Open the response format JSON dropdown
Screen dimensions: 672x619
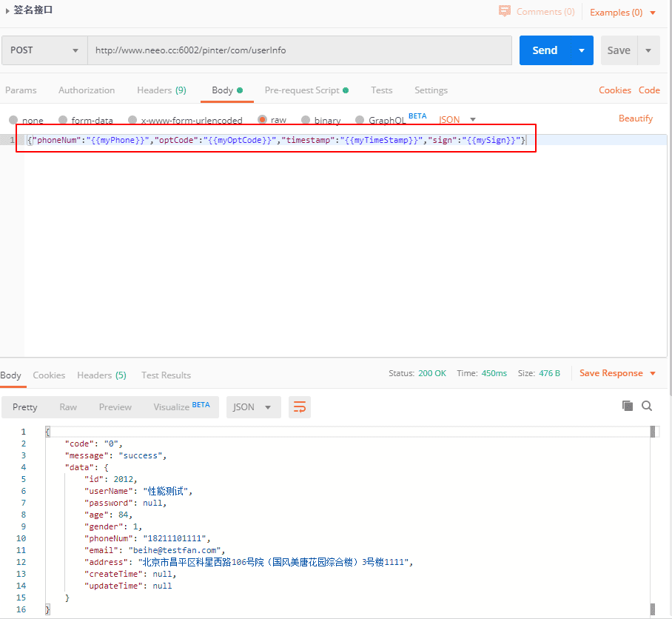pyautogui.click(x=253, y=406)
